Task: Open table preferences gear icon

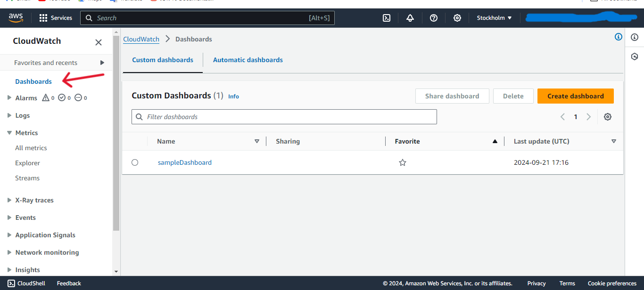Action: click(608, 117)
